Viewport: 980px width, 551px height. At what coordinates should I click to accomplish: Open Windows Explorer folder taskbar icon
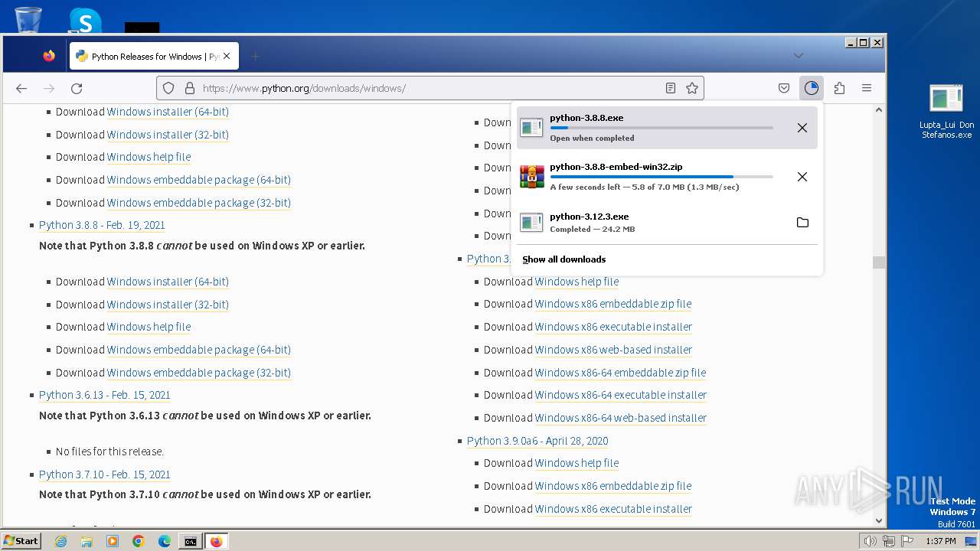click(87, 541)
